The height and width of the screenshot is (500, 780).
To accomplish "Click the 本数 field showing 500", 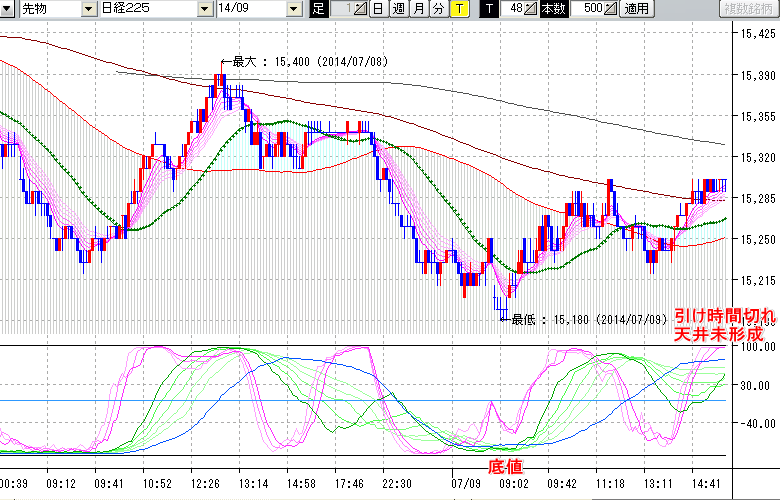I will click(588, 9).
